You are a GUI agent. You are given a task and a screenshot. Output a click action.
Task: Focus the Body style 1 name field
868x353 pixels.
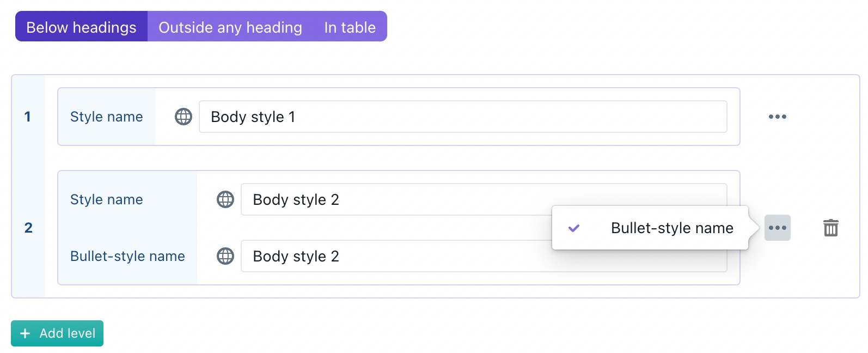[x=463, y=117]
